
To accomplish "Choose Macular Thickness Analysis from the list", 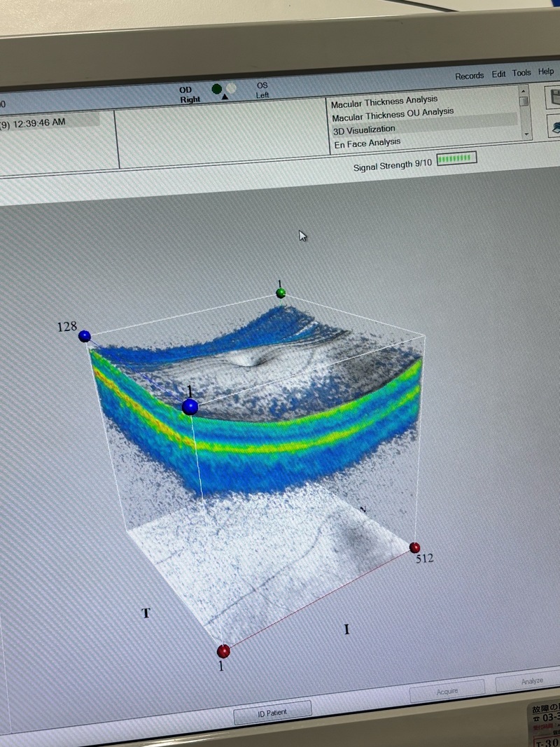I will (x=384, y=102).
